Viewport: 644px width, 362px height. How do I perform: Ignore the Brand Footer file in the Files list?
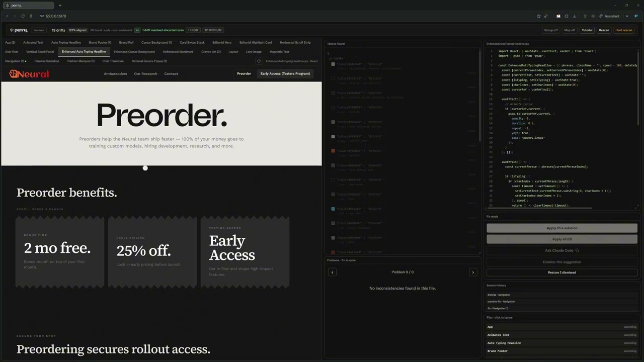click(562, 351)
